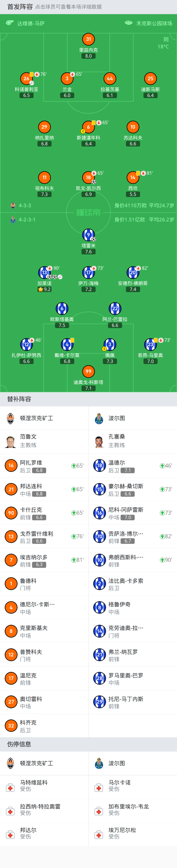Open 佩佩 number 3 Porto defender
Viewport: 177px width, 868px height.
coord(110,344)
